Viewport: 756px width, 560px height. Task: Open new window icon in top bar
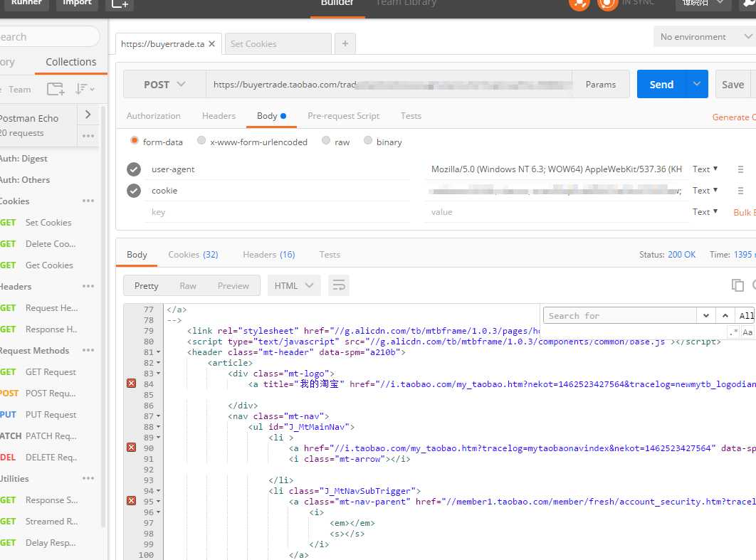point(120,4)
